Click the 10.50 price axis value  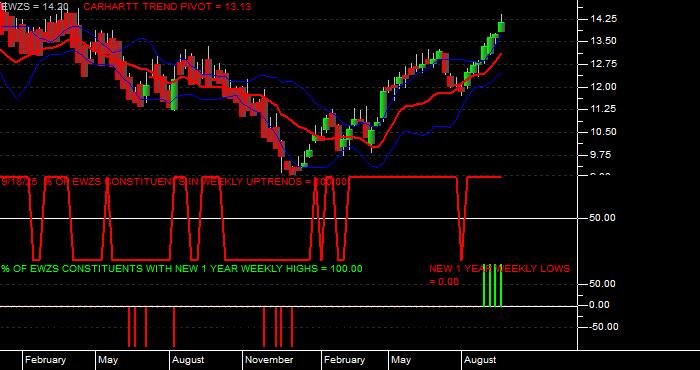click(x=603, y=132)
